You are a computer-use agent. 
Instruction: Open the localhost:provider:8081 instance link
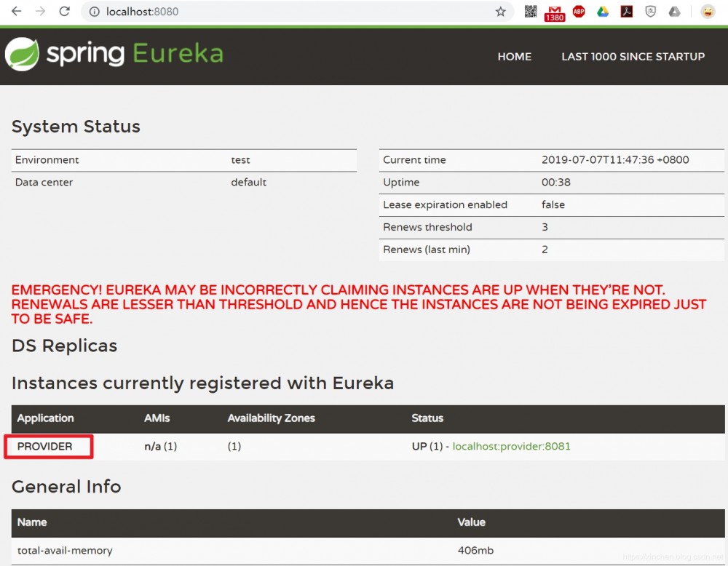[x=511, y=446]
